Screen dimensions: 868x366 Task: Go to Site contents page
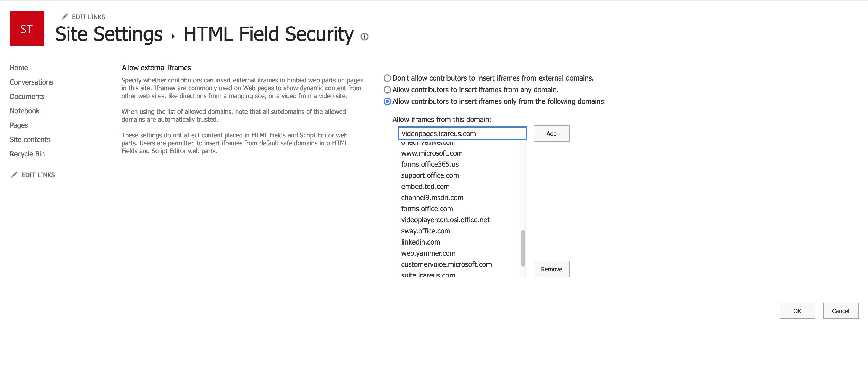tap(30, 139)
